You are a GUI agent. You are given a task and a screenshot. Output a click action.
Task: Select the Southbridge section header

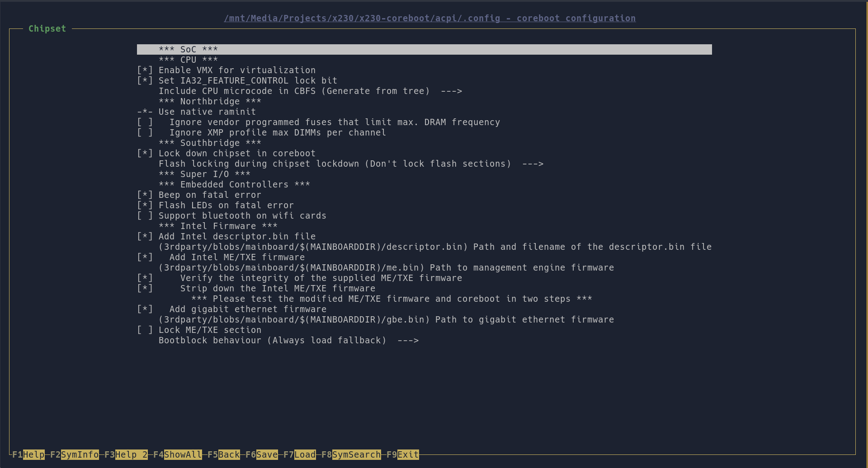click(210, 143)
